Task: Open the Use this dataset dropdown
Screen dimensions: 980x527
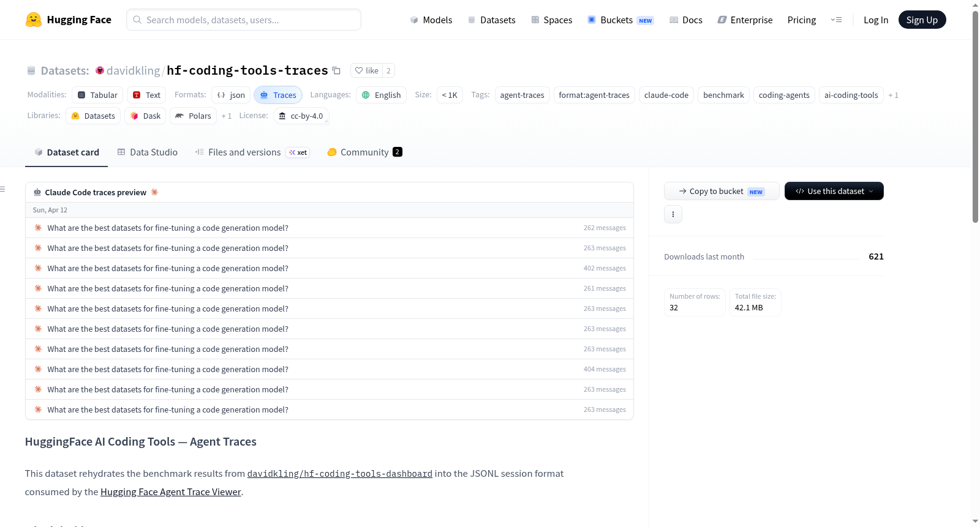Action: coord(834,191)
